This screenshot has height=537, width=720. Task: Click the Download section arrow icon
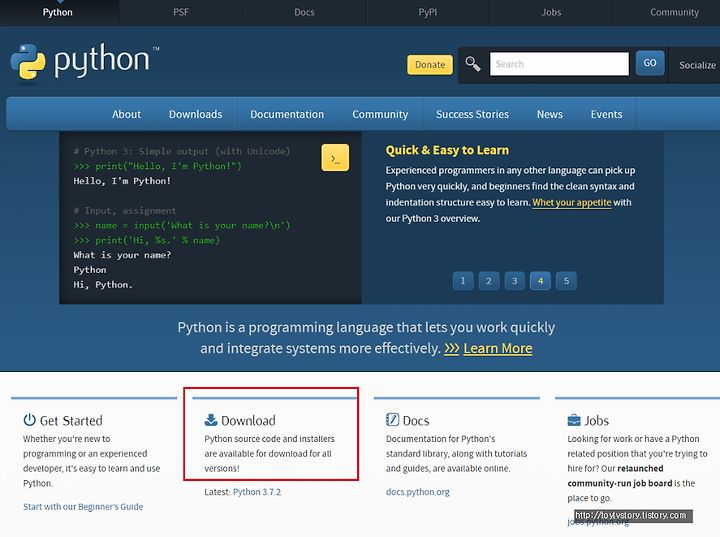click(211, 420)
